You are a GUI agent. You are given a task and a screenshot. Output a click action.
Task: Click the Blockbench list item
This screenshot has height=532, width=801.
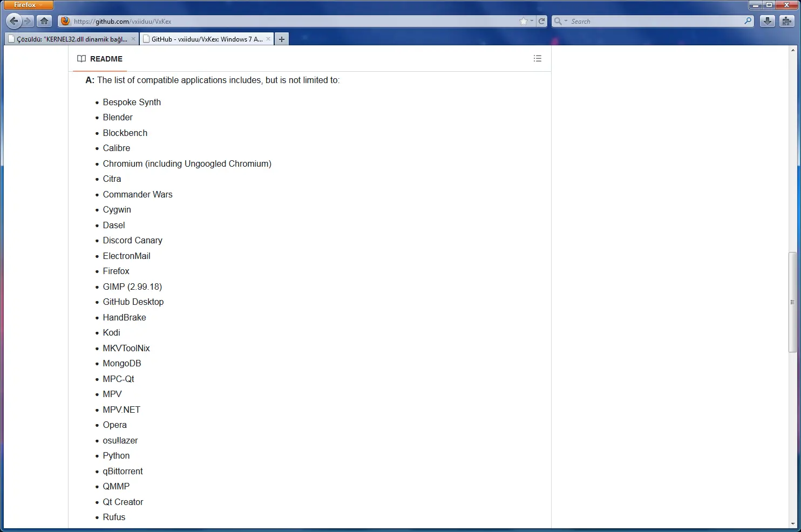(x=125, y=133)
